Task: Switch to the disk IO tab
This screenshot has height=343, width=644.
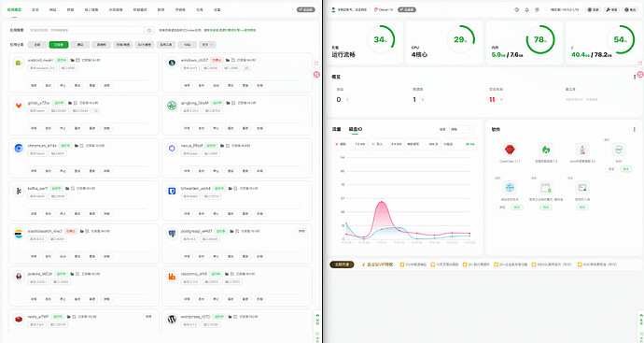Action: [356, 130]
